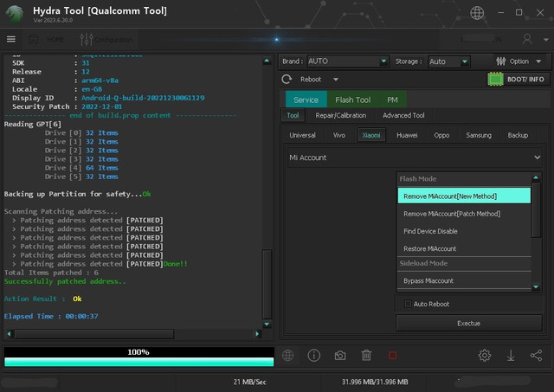Click method list scroll down arrow
554x392 pixels.
536,286
